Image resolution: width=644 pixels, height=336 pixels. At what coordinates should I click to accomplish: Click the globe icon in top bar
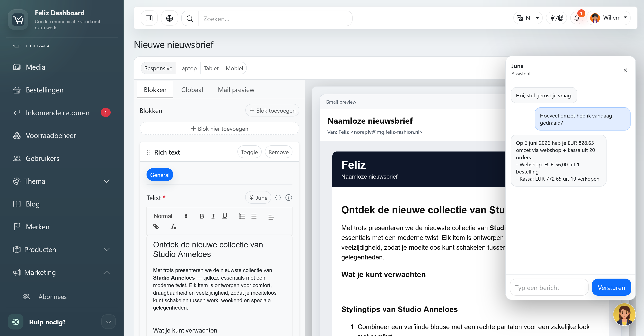170,19
